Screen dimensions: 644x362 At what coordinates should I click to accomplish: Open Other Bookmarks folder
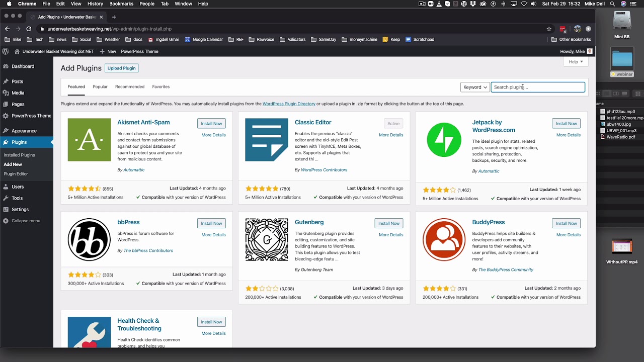point(571,39)
